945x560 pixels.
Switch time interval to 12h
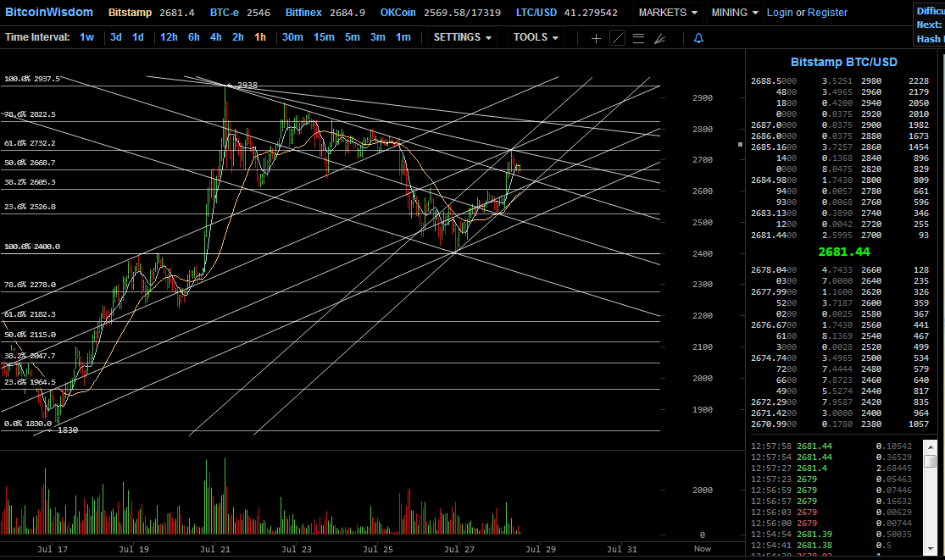pyautogui.click(x=169, y=37)
